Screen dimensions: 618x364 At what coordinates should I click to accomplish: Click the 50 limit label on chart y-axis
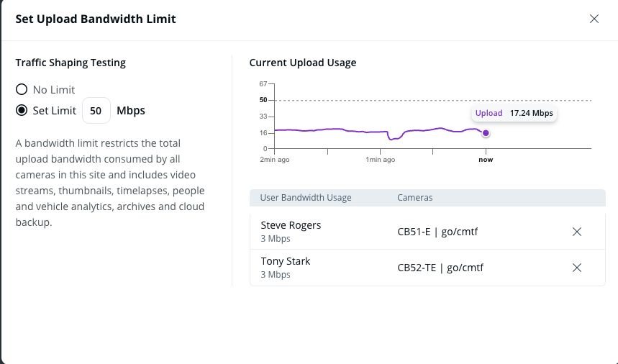[x=263, y=100]
